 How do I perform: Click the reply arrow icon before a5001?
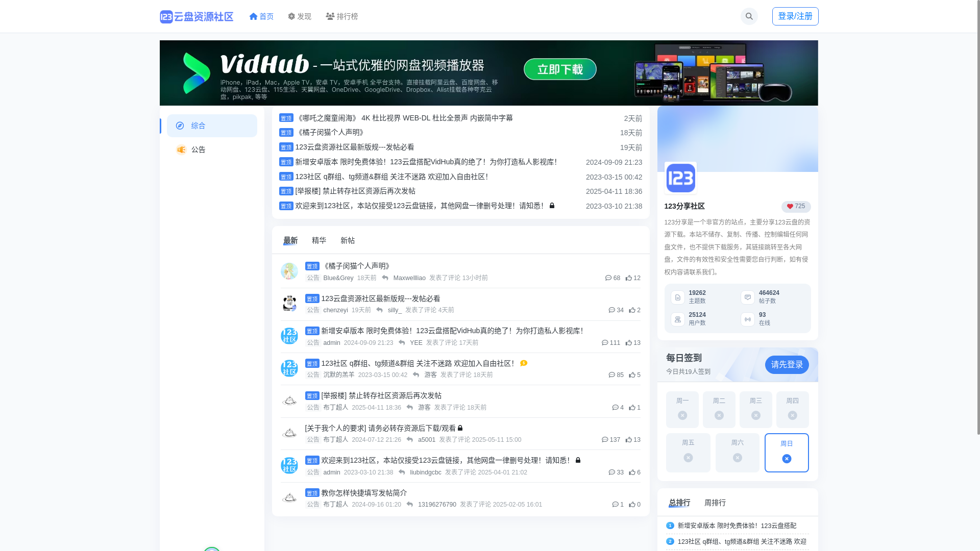[409, 440]
